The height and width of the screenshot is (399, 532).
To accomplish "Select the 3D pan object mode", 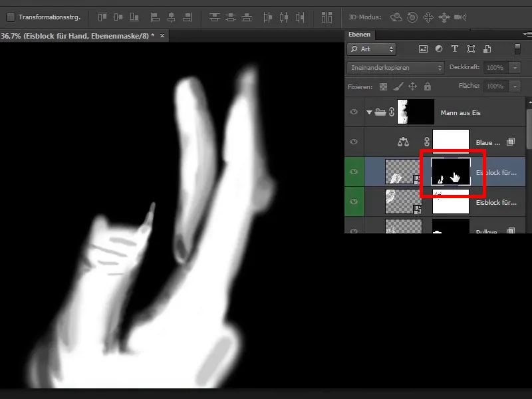I will (x=428, y=17).
